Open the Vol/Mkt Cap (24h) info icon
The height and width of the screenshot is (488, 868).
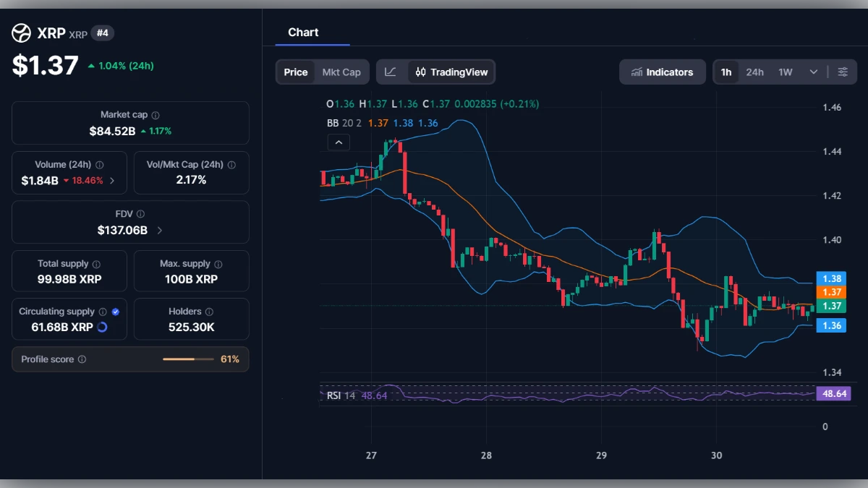(x=231, y=165)
